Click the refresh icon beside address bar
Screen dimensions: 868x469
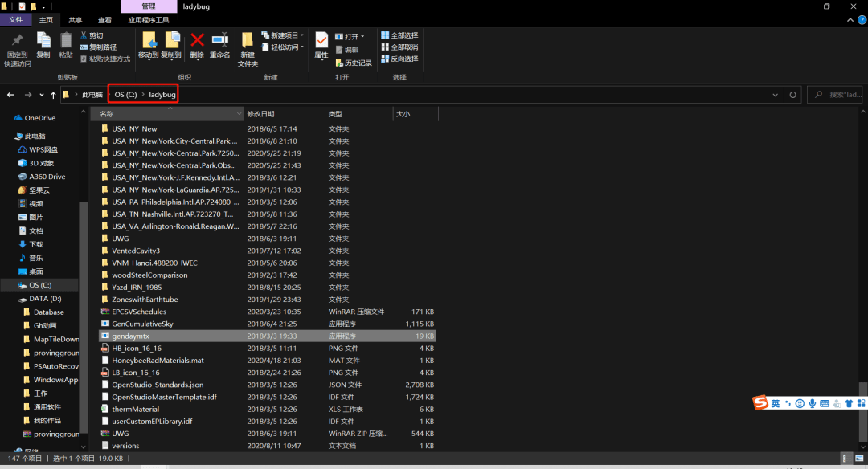[x=793, y=95]
